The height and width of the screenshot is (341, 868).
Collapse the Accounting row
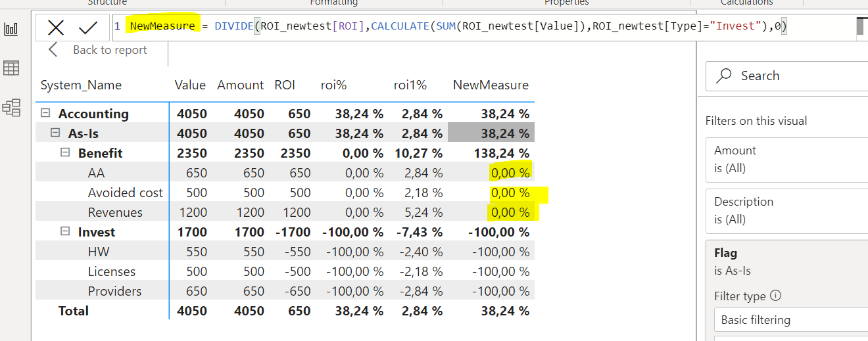pos(45,113)
